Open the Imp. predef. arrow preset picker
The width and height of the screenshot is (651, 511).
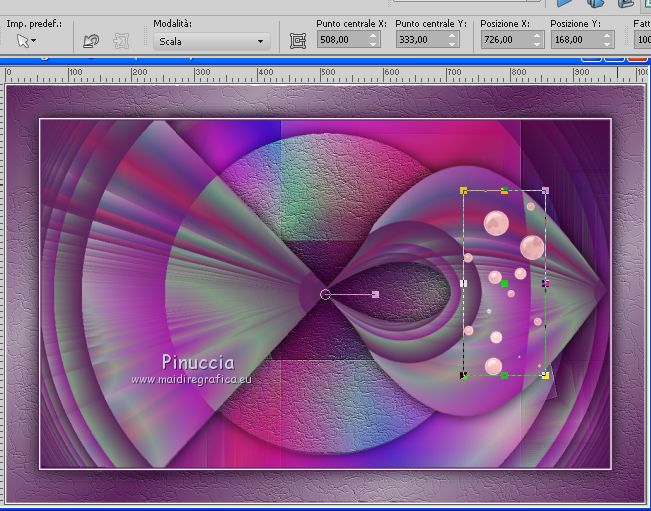[x=26, y=41]
